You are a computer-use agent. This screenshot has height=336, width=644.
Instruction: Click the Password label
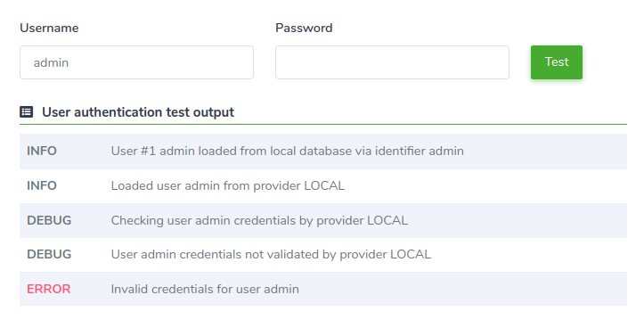(304, 28)
